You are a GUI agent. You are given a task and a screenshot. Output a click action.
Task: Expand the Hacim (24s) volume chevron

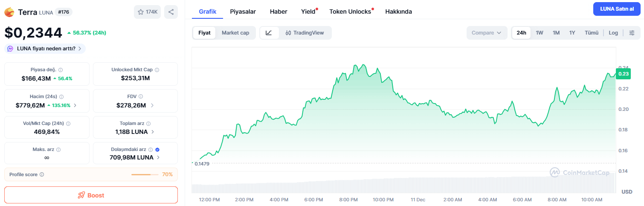click(75, 105)
